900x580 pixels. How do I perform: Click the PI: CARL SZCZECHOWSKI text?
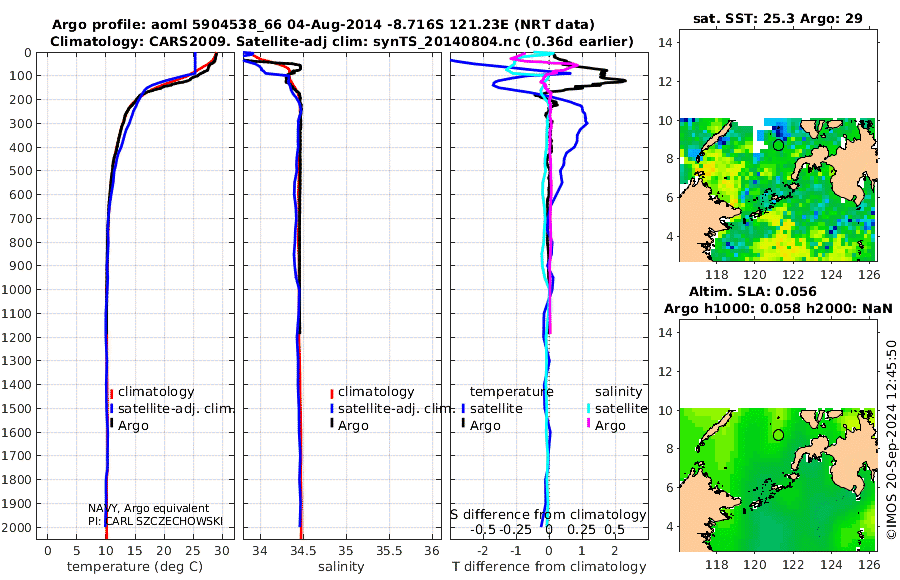(156, 521)
